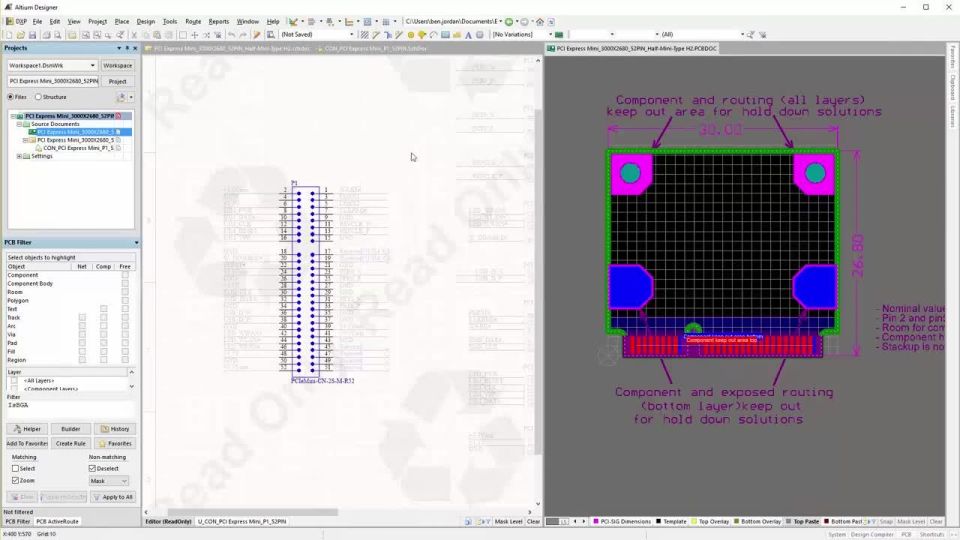Click the Helper button
Image resolution: width=960 pixels, height=540 pixels.
(27, 429)
